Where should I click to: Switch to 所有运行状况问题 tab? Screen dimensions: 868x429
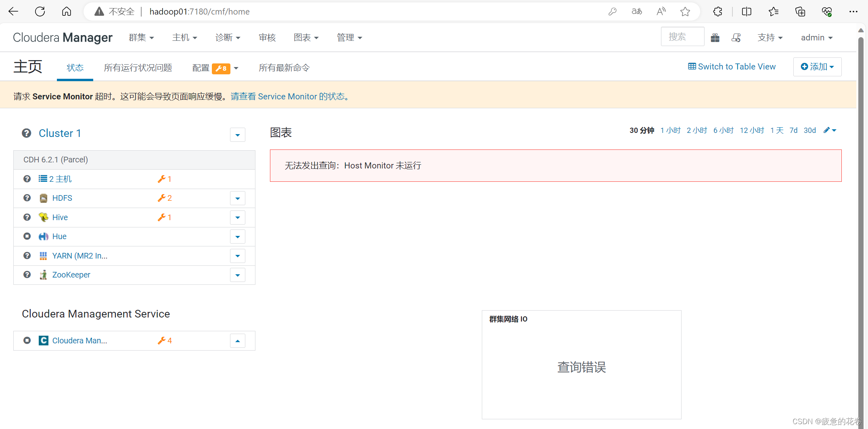pyautogui.click(x=138, y=67)
